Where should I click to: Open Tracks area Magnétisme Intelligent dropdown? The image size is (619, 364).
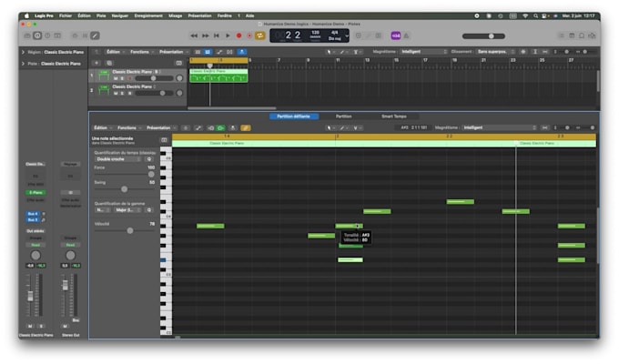[x=424, y=52]
